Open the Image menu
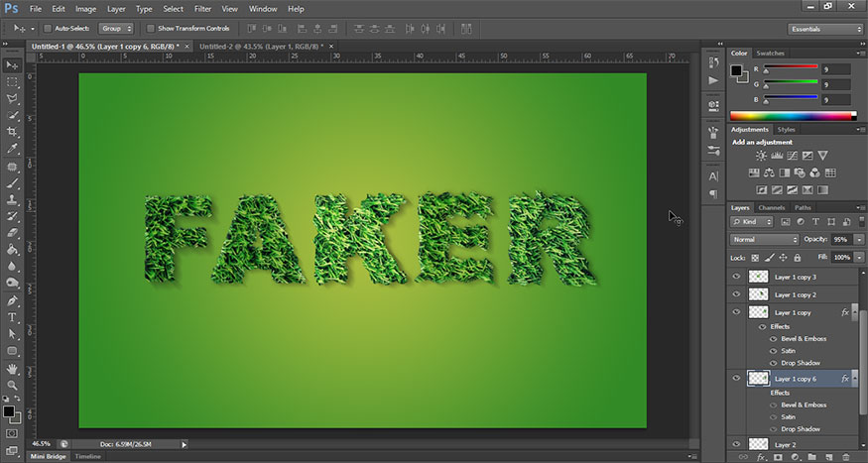 click(x=85, y=9)
